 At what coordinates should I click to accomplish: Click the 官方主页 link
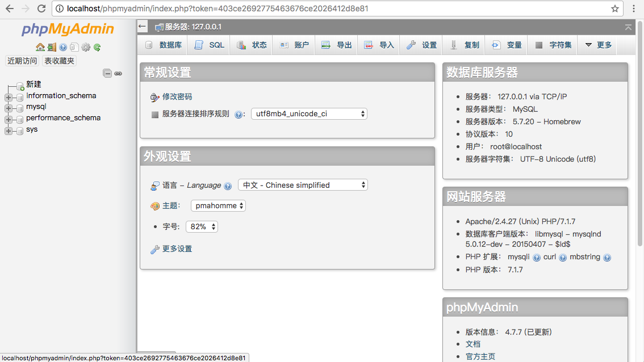coord(480,356)
